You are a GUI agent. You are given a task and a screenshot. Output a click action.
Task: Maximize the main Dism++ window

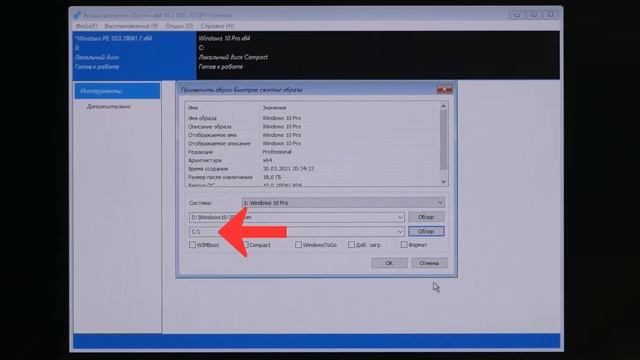pos(533,15)
